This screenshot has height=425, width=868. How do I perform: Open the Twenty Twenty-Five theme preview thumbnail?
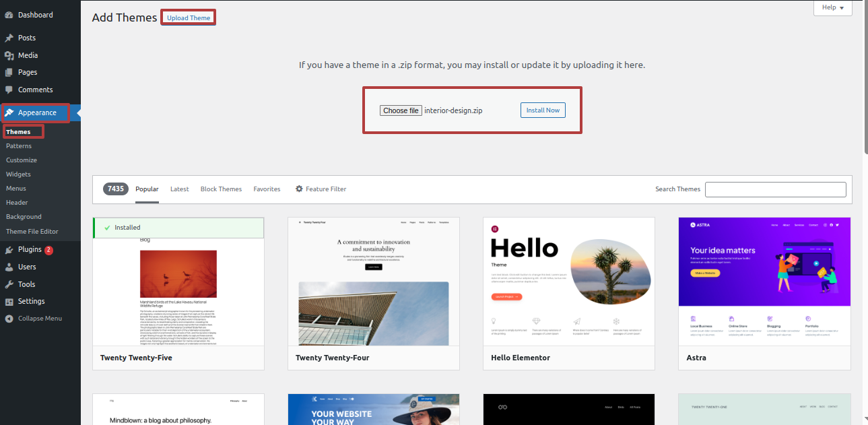pyautogui.click(x=178, y=282)
